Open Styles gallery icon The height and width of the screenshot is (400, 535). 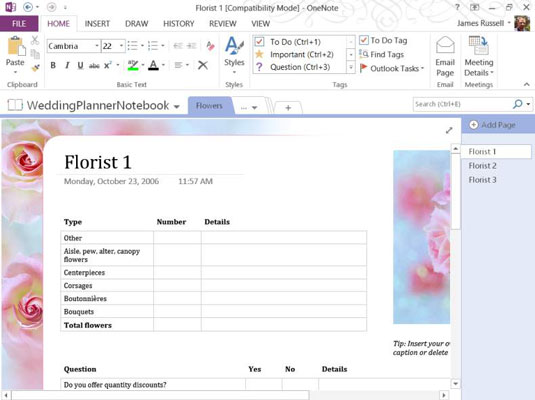tap(234, 45)
